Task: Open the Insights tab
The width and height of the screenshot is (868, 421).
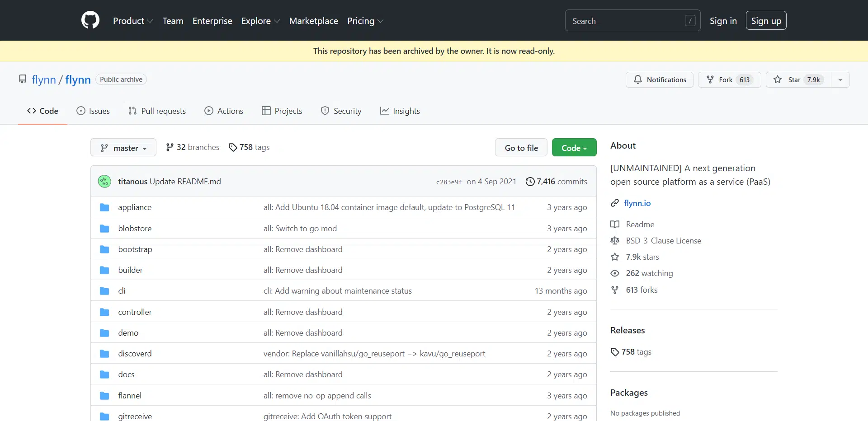Action: [x=400, y=111]
